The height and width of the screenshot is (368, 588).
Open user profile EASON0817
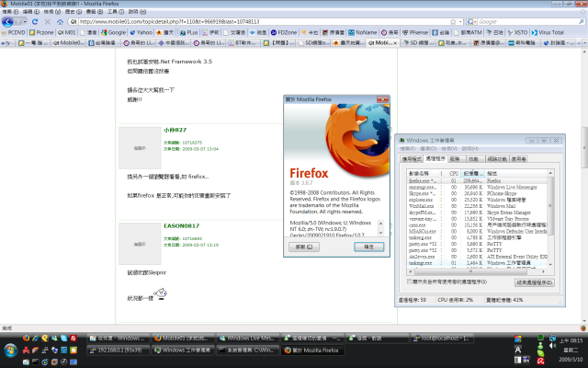(x=182, y=225)
